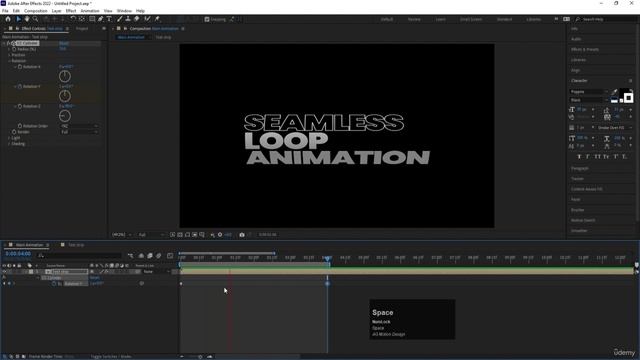Open the Rotation Order dropdown
Screen dimensions: 640x360
(79, 126)
